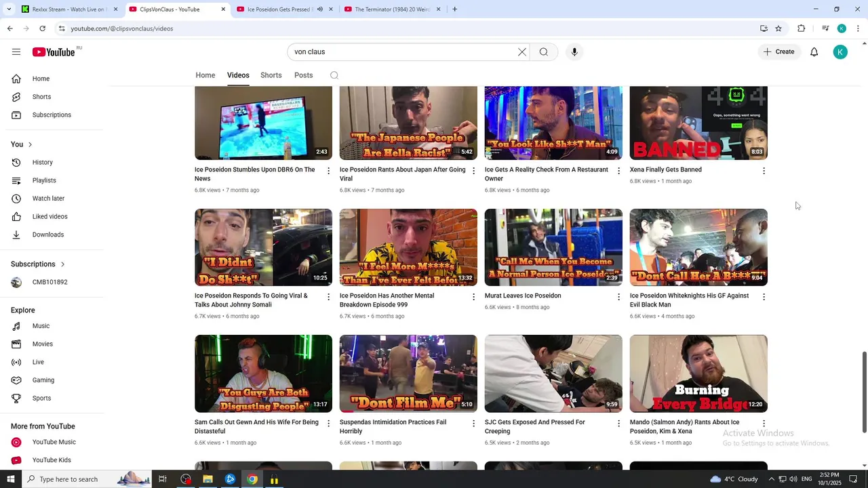Open title Ice Poseidon Whiteknights His GF video
This screenshot has height=488, width=868.
click(689, 300)
